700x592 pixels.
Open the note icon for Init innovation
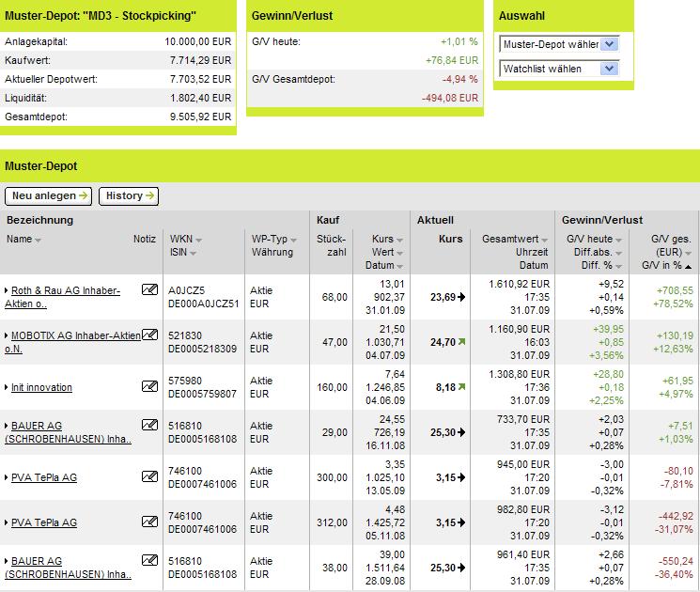coord(149,386)
